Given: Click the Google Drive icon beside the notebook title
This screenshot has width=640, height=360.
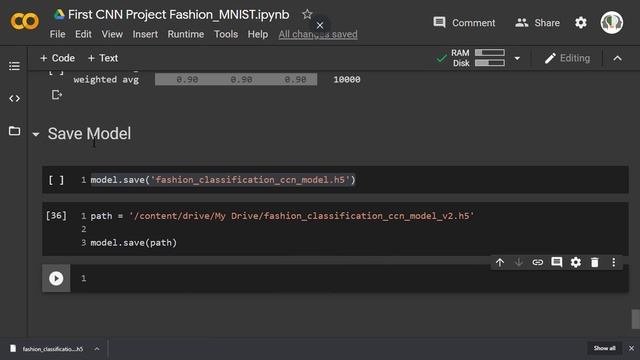Looking at the screenshot, I should (x=59, y=15).
